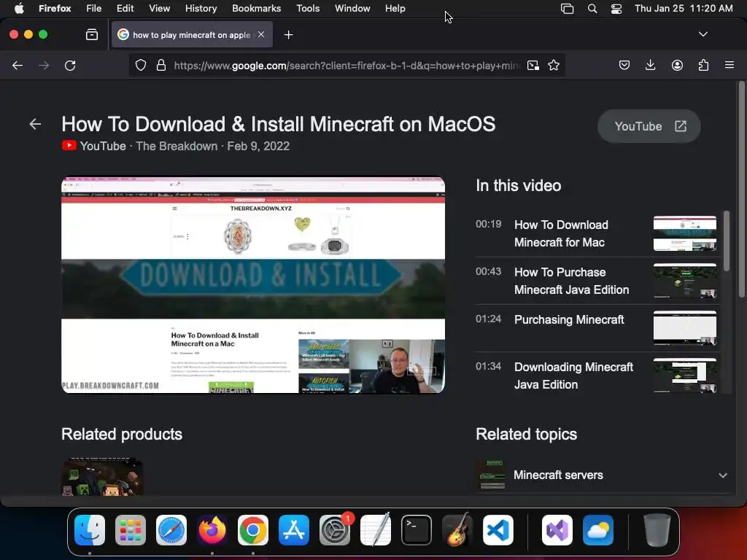Open video on YouTube button

coord(649,126)
